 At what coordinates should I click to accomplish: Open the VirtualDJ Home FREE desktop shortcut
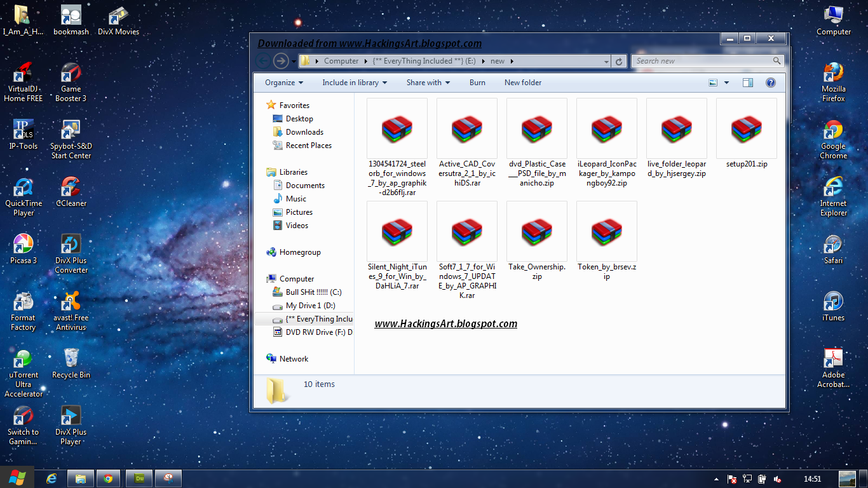click(23, 83)
